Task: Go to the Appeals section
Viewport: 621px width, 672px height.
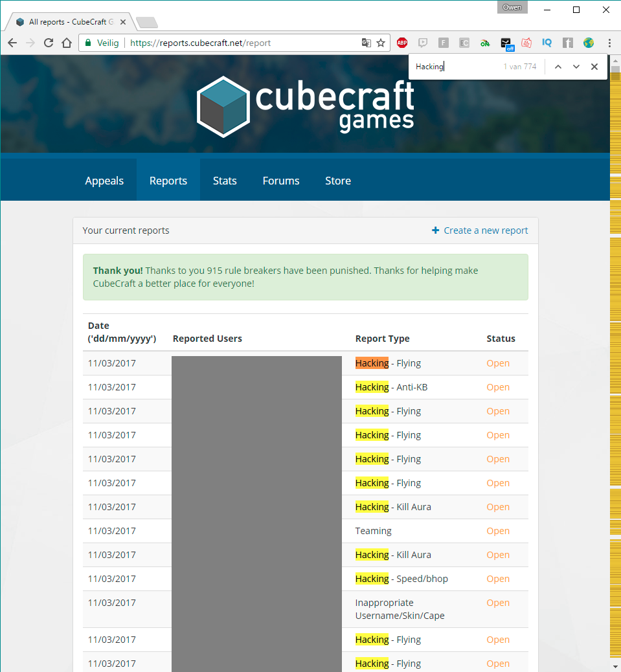Action: point(104,181)
